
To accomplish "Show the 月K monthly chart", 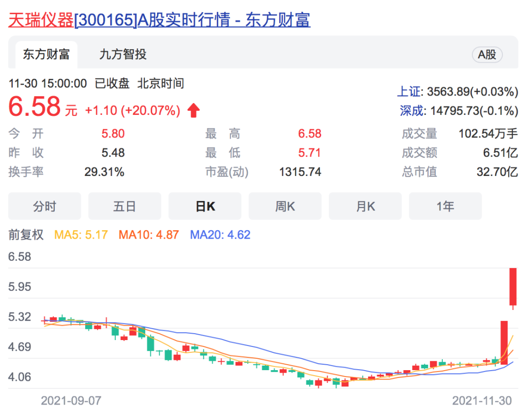I will coord(365,206).
